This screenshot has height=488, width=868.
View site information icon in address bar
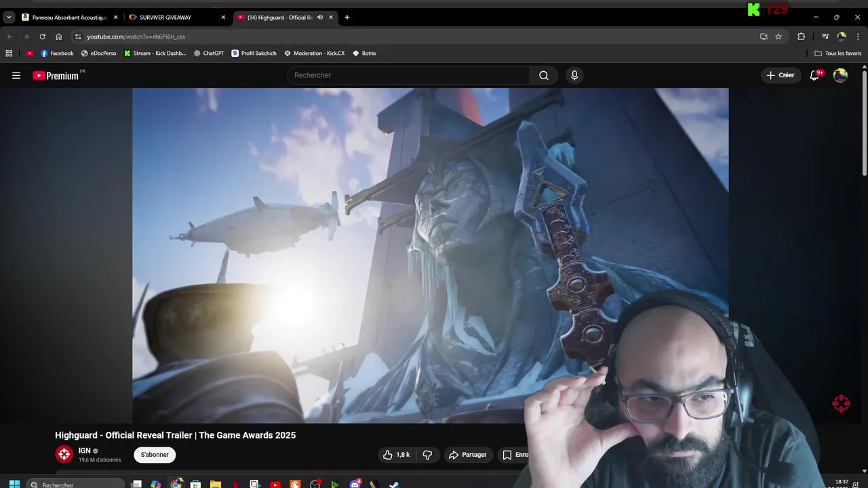[x=78, y=37]
